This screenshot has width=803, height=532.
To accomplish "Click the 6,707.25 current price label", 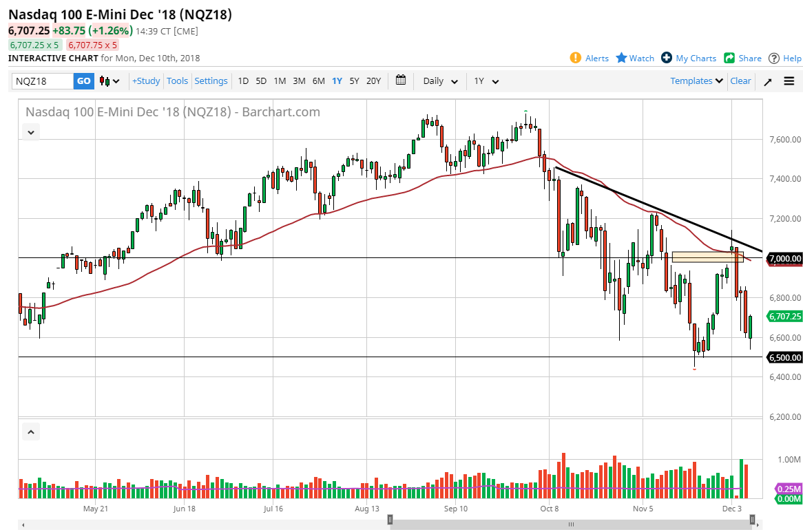I will 784,316.
